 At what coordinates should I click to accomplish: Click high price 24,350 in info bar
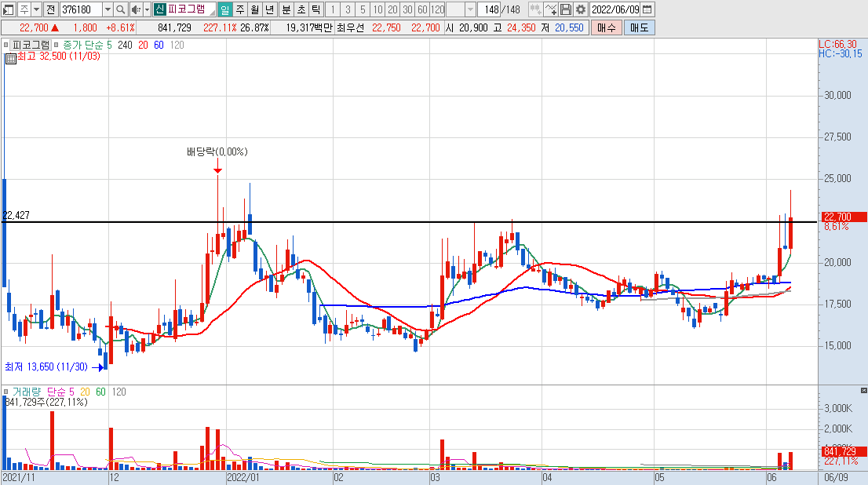coord(521,27)
